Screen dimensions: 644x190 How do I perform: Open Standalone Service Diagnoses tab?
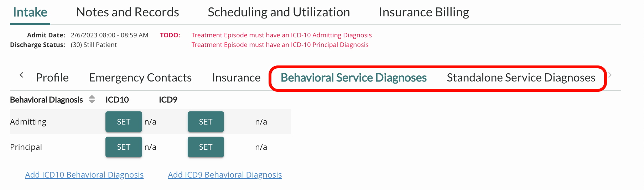[x=521, y=78]
